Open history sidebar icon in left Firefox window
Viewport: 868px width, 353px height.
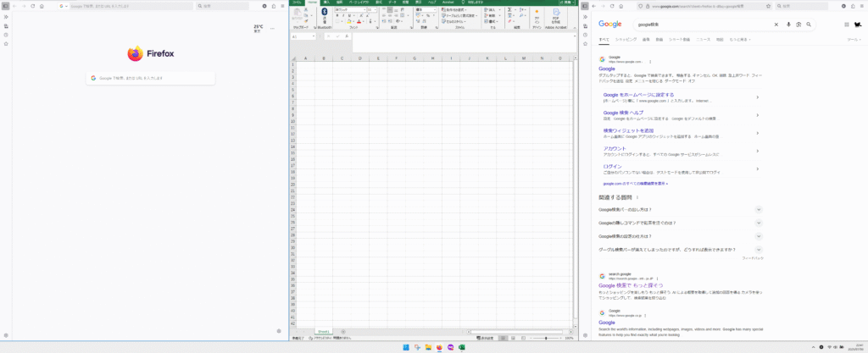6,34
